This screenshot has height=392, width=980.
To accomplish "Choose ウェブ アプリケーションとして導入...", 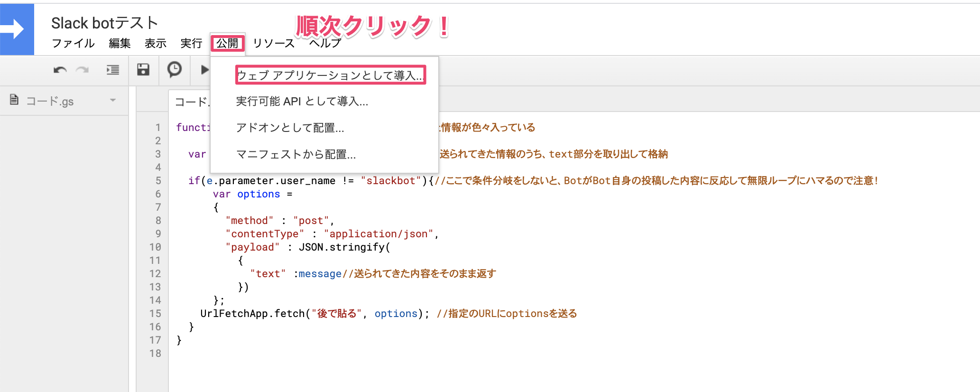I will coord(330,75).
